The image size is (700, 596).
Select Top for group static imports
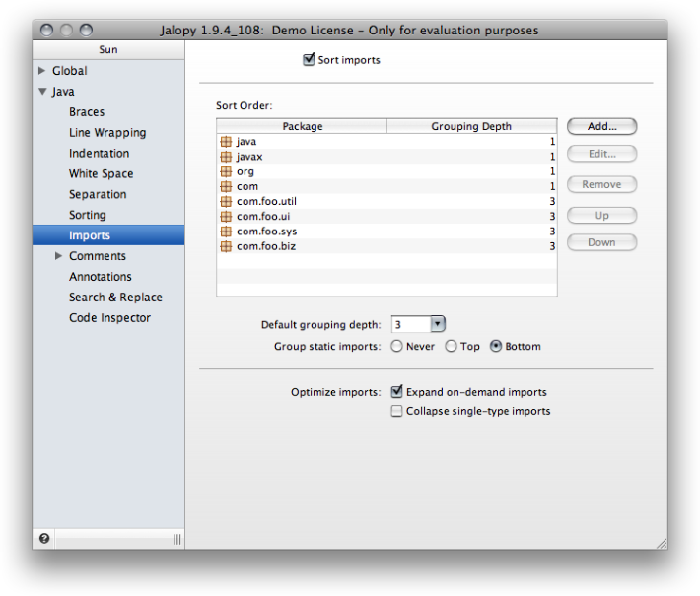pyautogui.click(x=451, y=346)
